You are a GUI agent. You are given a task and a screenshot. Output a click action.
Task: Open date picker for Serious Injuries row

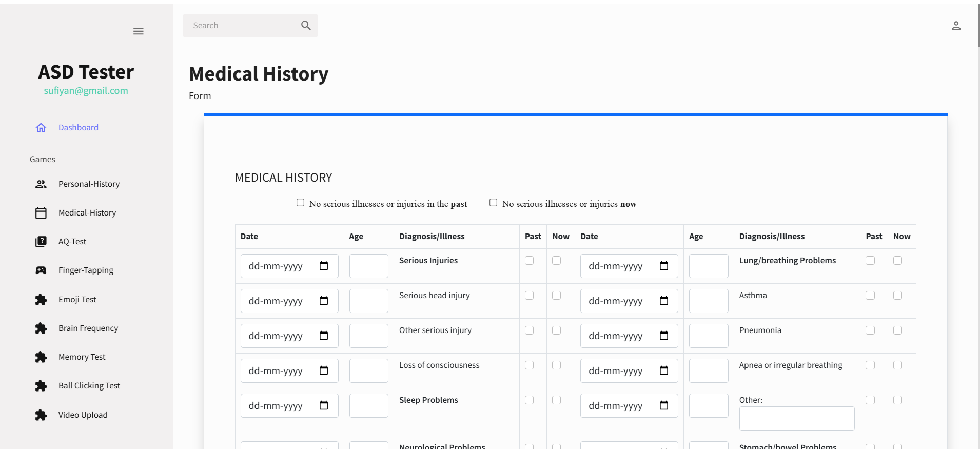[x=324, y=266]
